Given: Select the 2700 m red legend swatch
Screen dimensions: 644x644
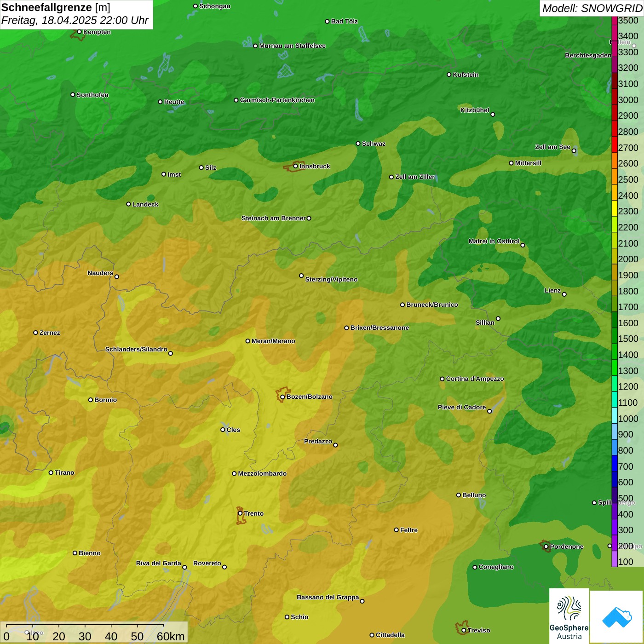Looking at the screenshot, I should 615,144.
